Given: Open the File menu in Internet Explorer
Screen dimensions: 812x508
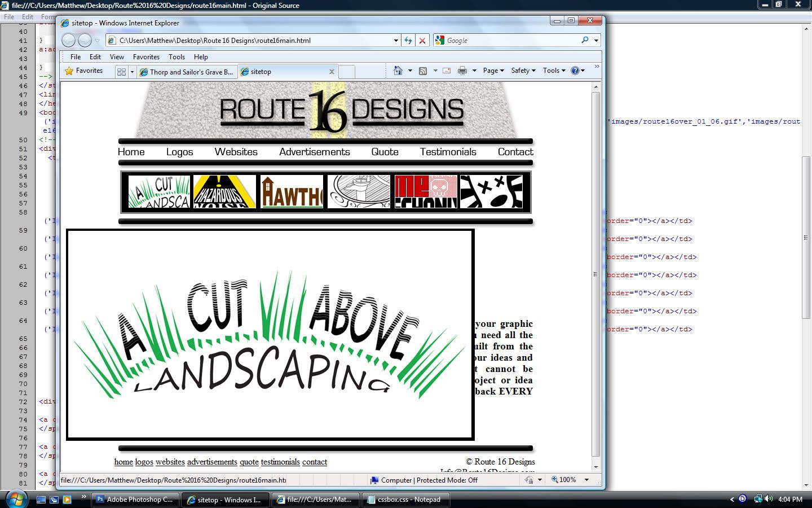Looking at the screenshot, I should tap(76, 57).
